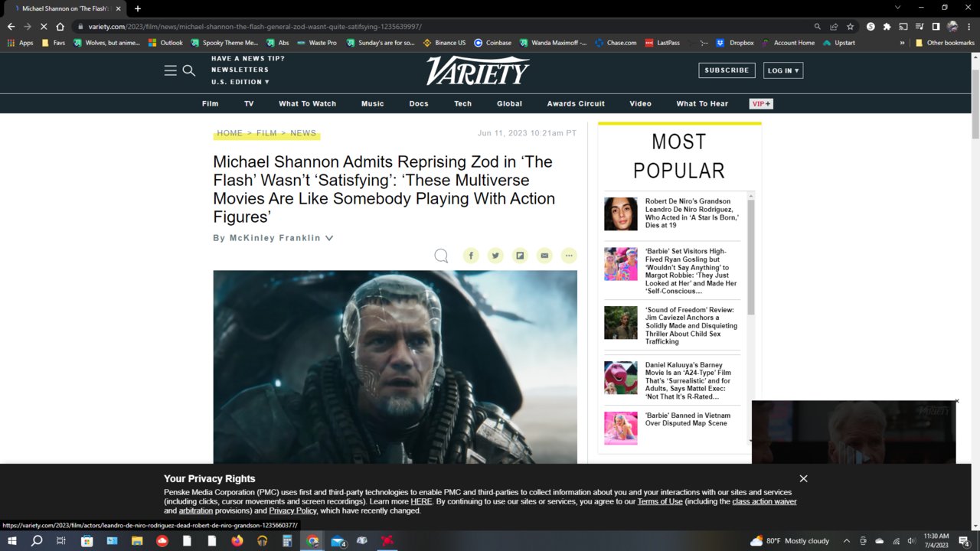Open more share options ellipsis
Screen dimensions: 980x551
569,256
